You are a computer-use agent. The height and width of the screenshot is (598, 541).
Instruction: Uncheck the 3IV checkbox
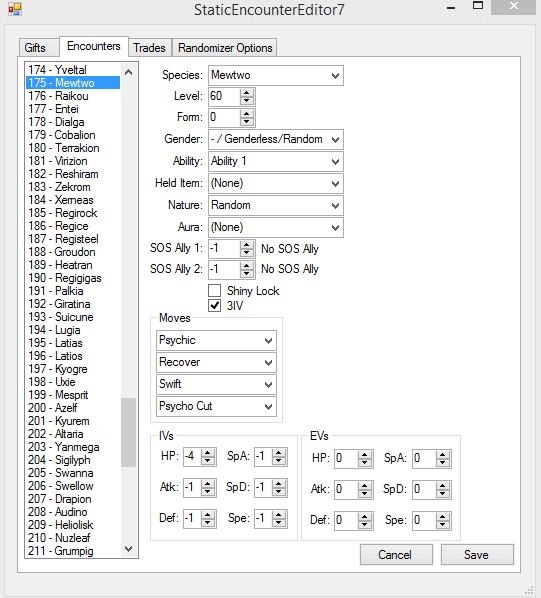pos(215,305)
